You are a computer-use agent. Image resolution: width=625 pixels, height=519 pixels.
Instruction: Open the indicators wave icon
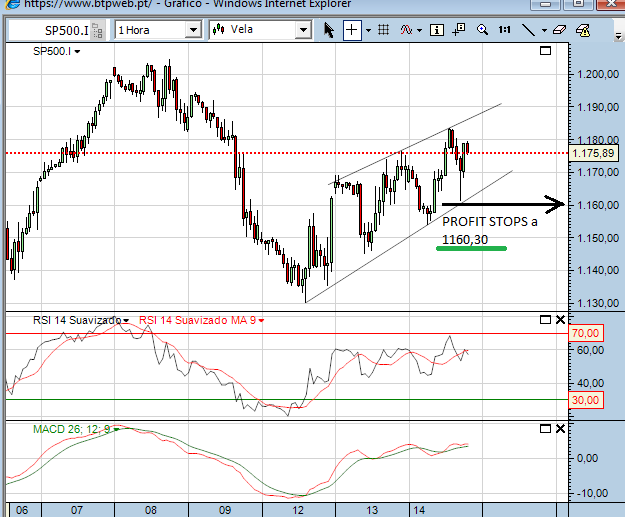[x=406, y=30]
